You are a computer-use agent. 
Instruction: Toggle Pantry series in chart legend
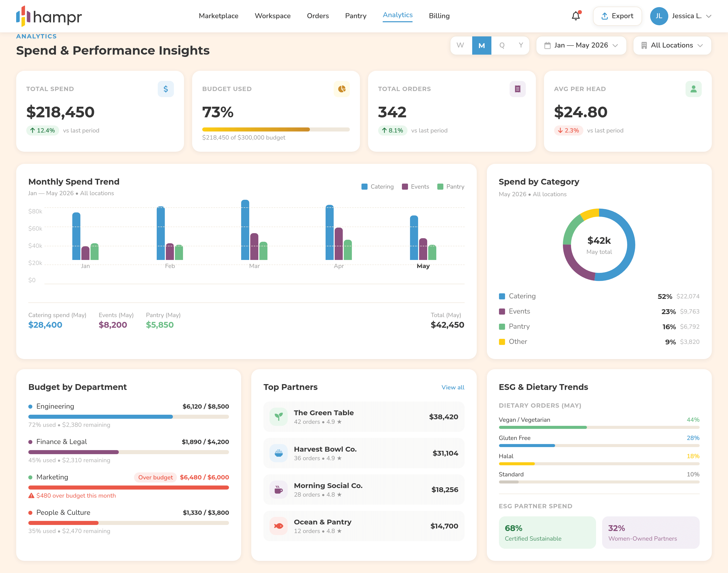[x=451, y=187]
